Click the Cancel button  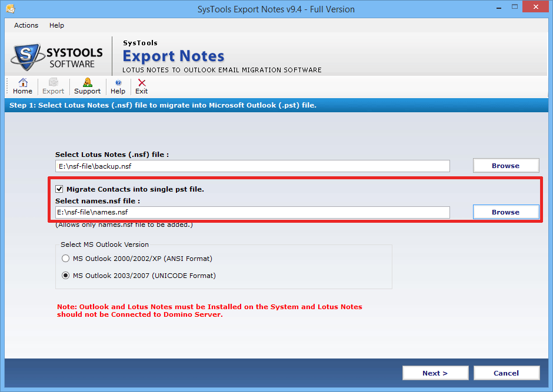click(507, 373)
